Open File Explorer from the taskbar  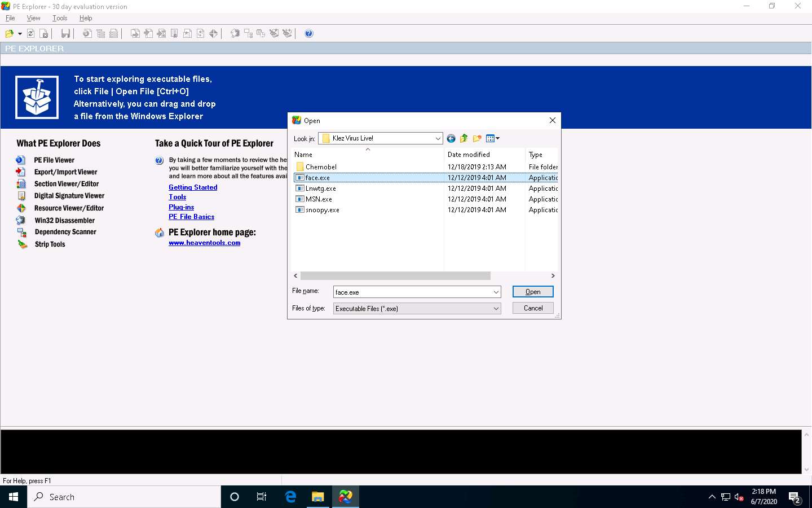click(318, 497)
